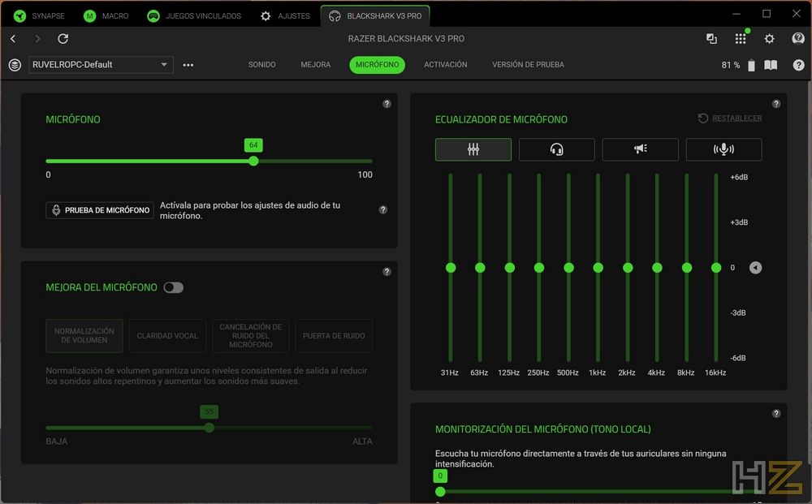The image size is (812, 504).
Task: Click the Monitorización del Micrófono help icon
Action: point(776,414)
